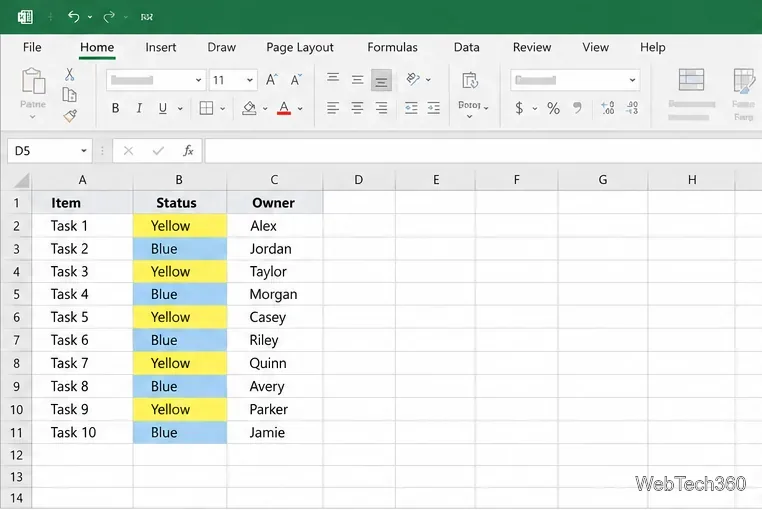Select cell containing Task 10
The image size is (762, 510).
(83, 433)
